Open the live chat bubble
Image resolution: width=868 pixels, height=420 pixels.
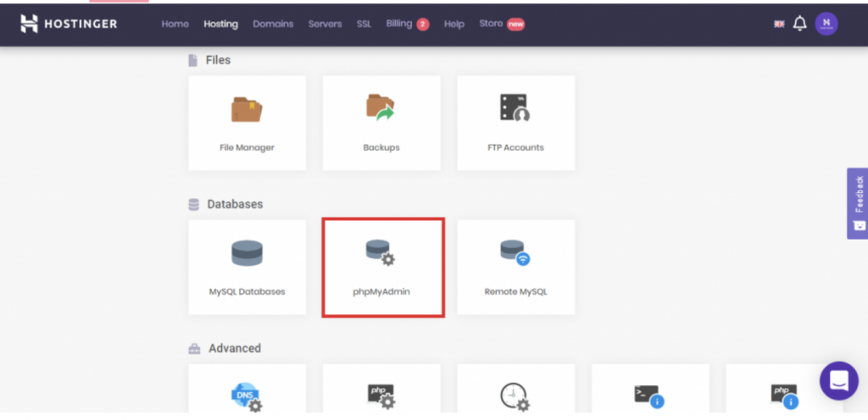click(x=838, y=381)
